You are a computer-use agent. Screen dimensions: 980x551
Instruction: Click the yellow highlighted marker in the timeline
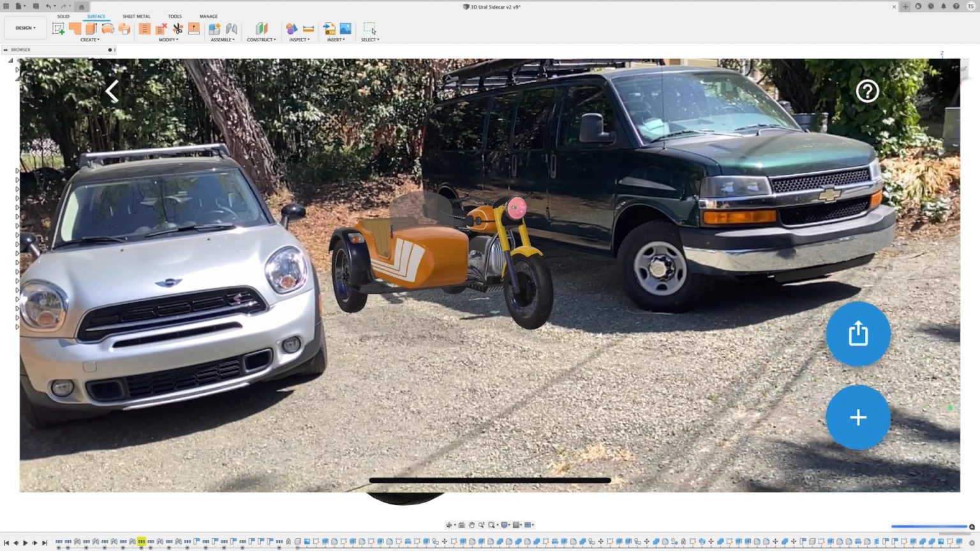140,541
